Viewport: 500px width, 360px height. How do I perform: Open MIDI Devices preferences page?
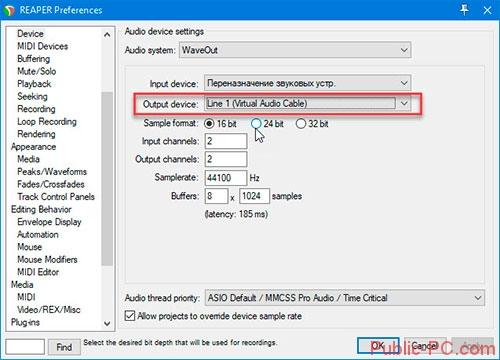[43, 46]
